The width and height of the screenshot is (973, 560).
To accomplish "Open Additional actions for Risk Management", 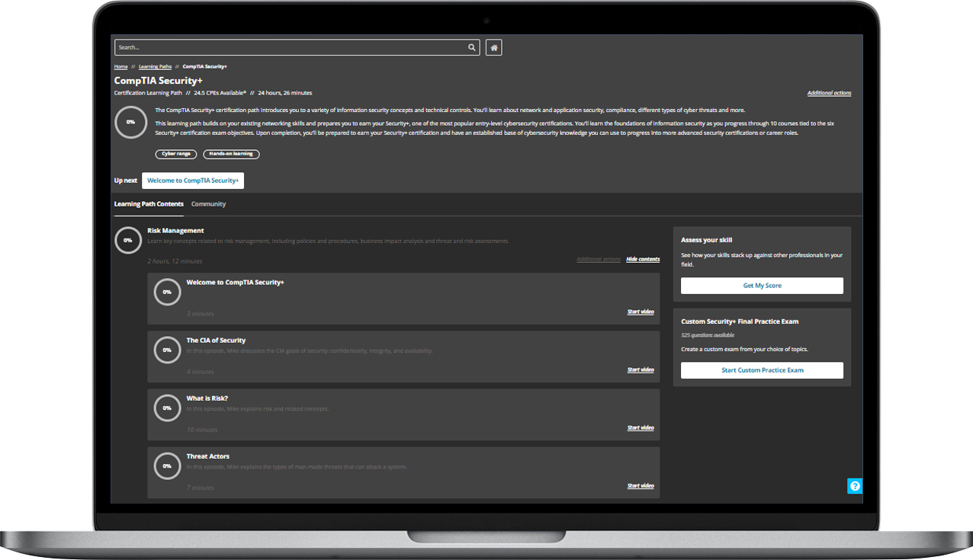I will 598,259.
